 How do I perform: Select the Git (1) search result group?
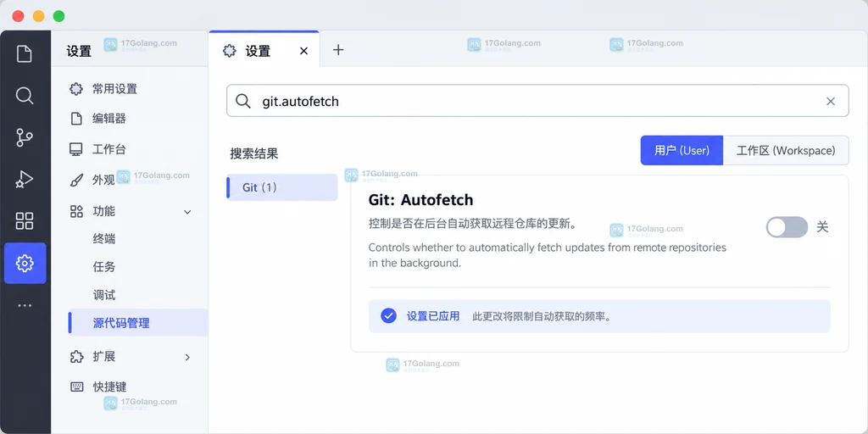pyautogui.click(x=281, y=187)
